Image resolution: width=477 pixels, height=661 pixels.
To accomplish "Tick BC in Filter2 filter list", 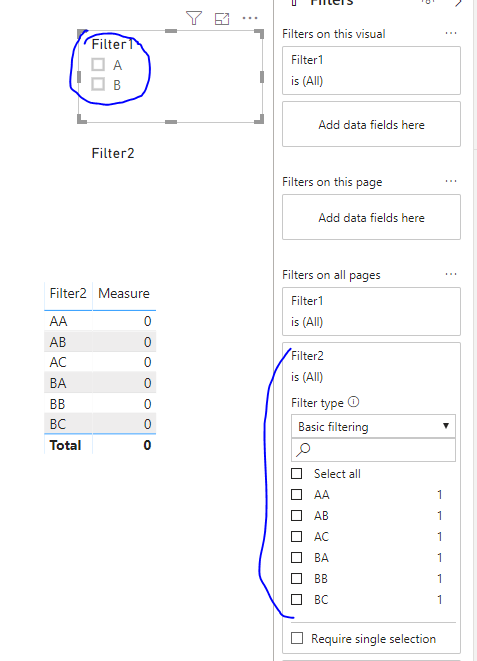I will point(297,599).
